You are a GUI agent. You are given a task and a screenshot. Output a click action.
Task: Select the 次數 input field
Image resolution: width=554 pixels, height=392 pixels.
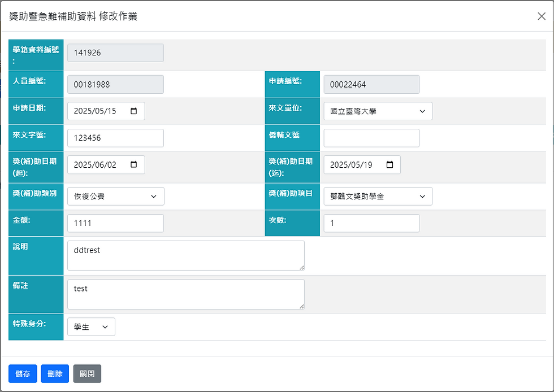tap(371, 223)
